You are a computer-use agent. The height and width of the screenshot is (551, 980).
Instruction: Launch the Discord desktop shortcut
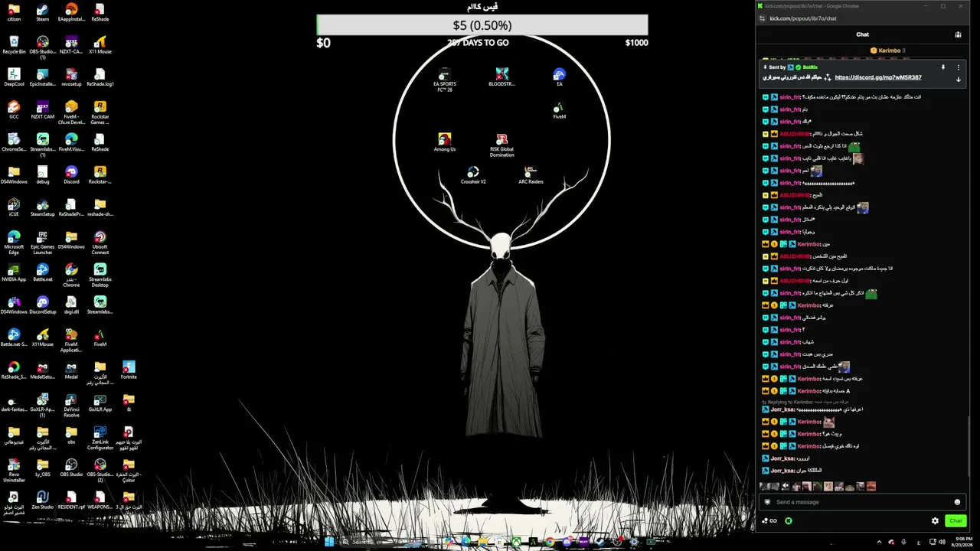pyautogui.click(x=71, y=175)
